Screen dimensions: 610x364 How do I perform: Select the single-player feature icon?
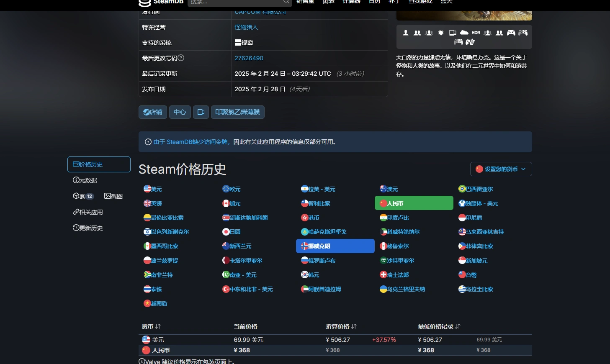coord(406,33)
